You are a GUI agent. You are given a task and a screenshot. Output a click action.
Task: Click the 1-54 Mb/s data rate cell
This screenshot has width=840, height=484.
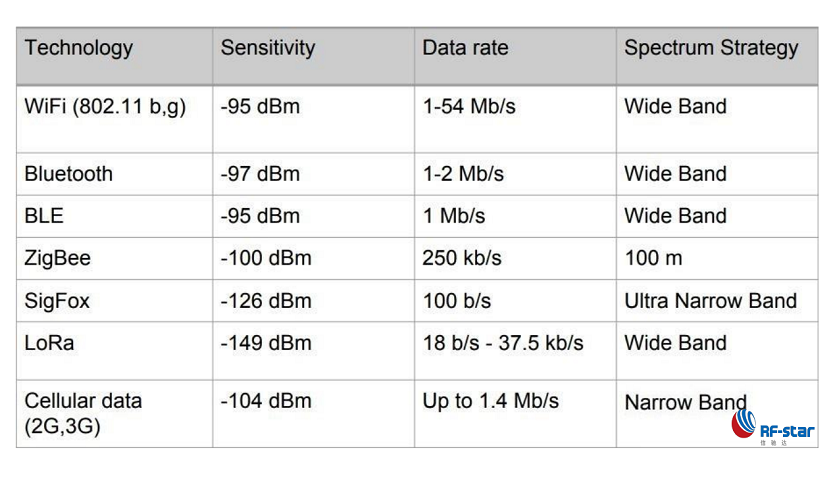[469, 106]
